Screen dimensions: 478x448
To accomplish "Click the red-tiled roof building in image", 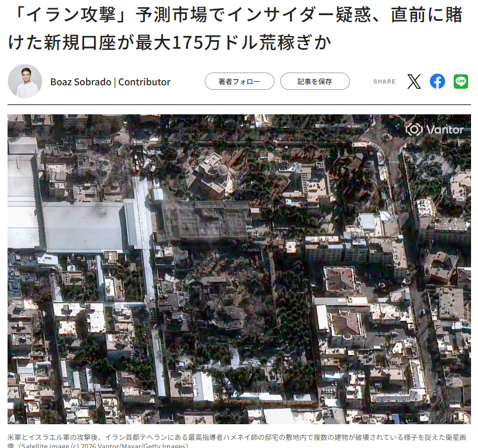I will (345, 323).
